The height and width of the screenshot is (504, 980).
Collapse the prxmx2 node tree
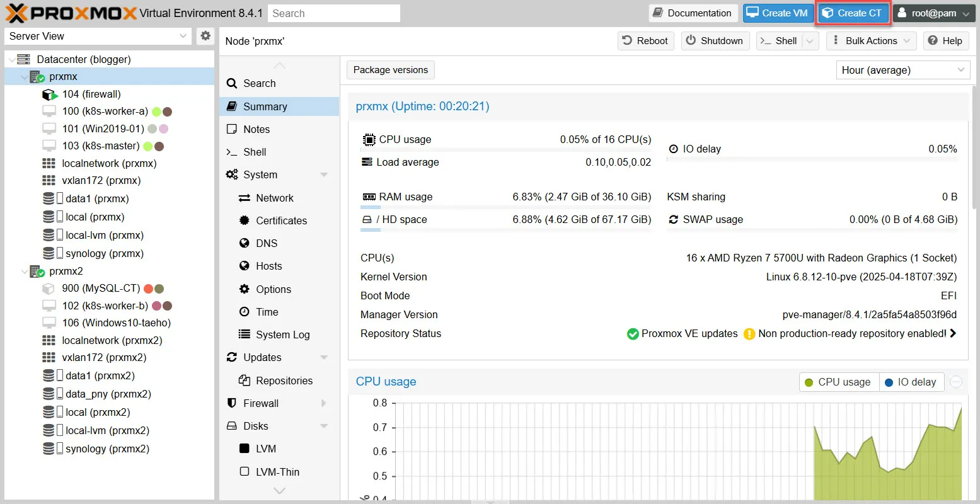[25, 272]
